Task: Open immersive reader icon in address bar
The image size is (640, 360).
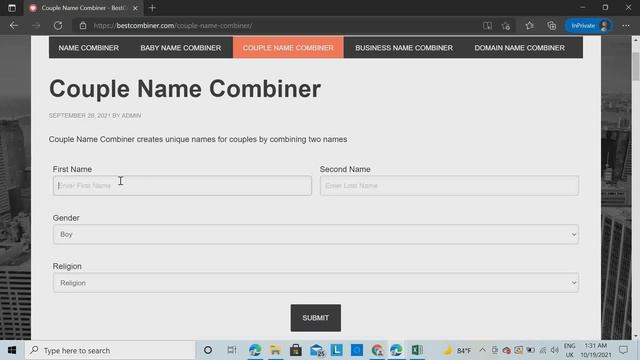Action: (487, 25)
